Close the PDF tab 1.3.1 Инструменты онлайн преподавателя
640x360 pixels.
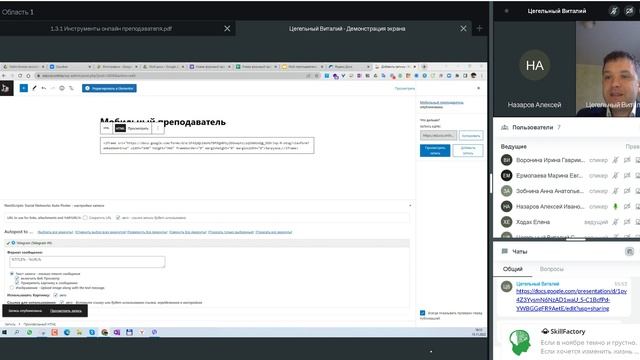(227, 29)
